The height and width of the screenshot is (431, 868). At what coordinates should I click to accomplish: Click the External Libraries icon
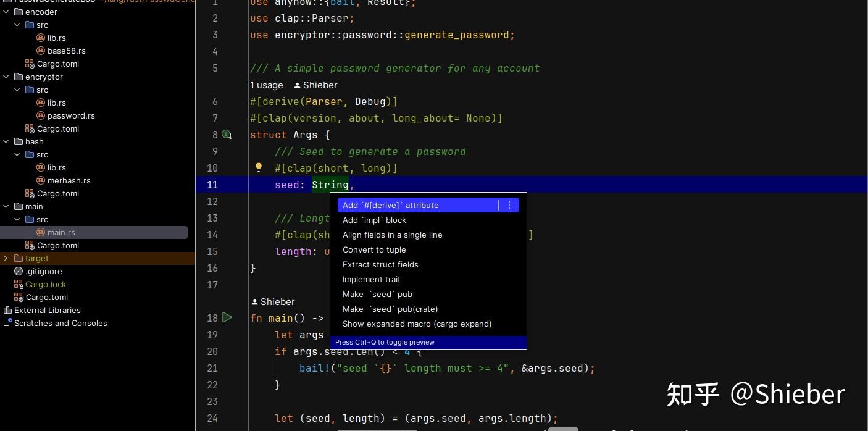[7, 310]
